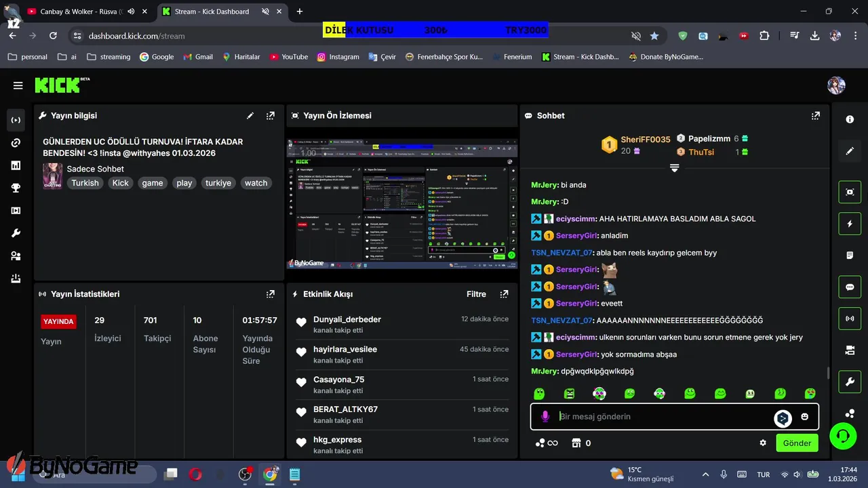Toggle the preview panel icon in the right sidebar
Viewport: 868px width, 488px height.
coord(850,192)
